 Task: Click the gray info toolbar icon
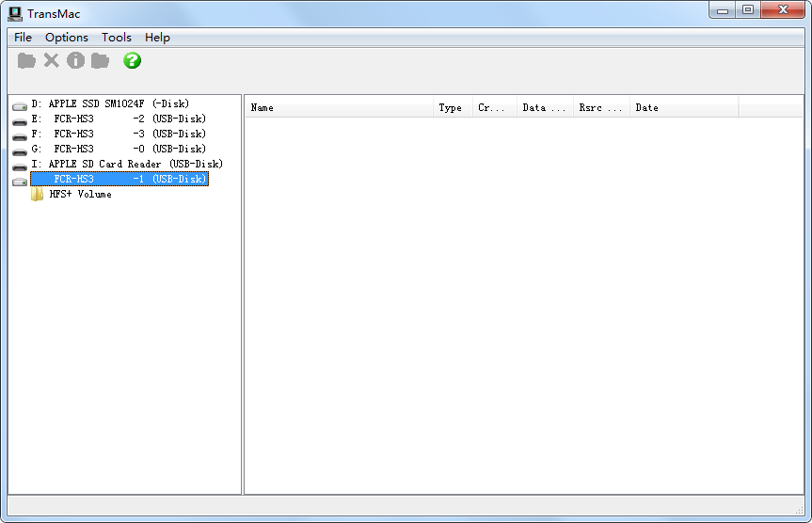click(75, 60)
